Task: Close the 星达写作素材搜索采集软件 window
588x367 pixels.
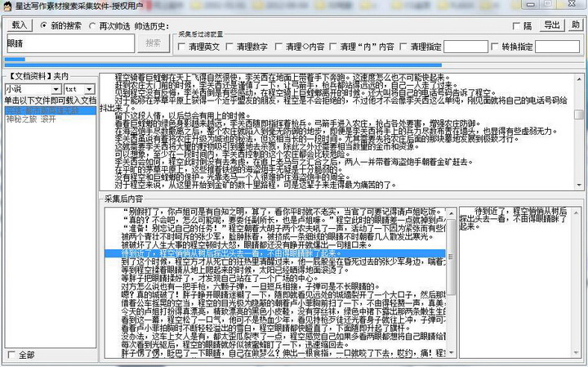Action: pos(572,4)
